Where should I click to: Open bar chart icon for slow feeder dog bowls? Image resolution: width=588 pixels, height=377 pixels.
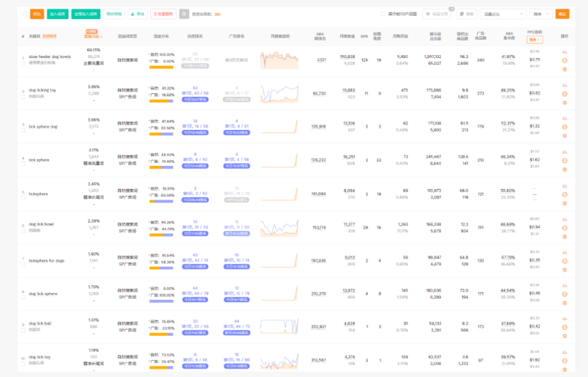click(564, 52)
